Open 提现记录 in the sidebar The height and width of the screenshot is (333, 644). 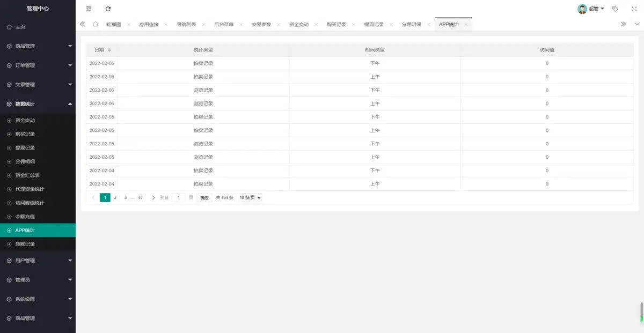click(x=38, y=148)
